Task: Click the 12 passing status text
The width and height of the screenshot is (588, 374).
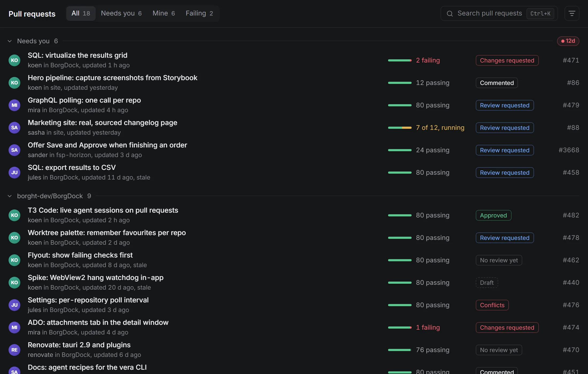Action: pyautogui.click(x=433, y=83)
